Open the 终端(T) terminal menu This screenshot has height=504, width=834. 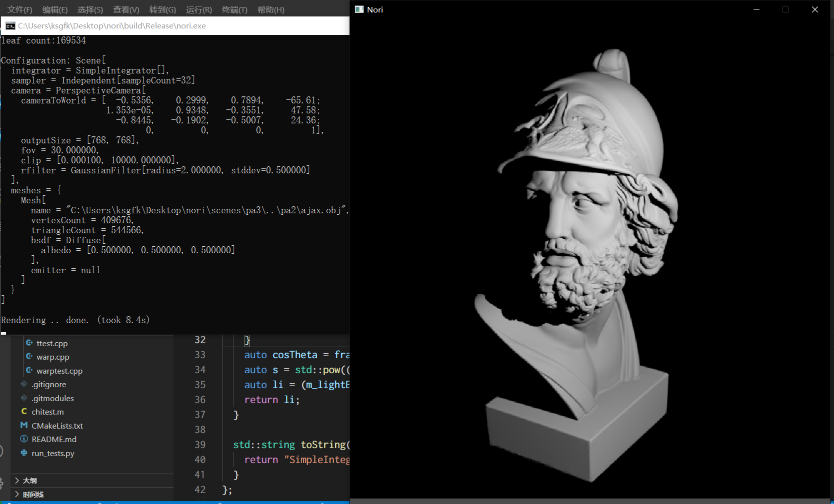coord(234,10)
